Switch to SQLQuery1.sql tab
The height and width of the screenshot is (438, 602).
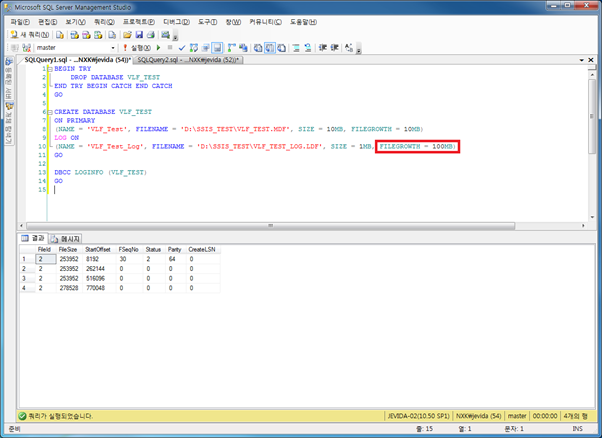click(x=77, y=60)
